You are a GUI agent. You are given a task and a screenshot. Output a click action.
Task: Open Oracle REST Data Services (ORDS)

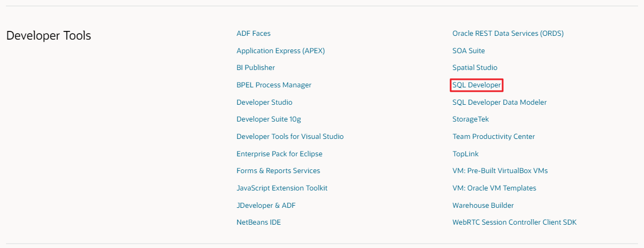click(508, 33)
